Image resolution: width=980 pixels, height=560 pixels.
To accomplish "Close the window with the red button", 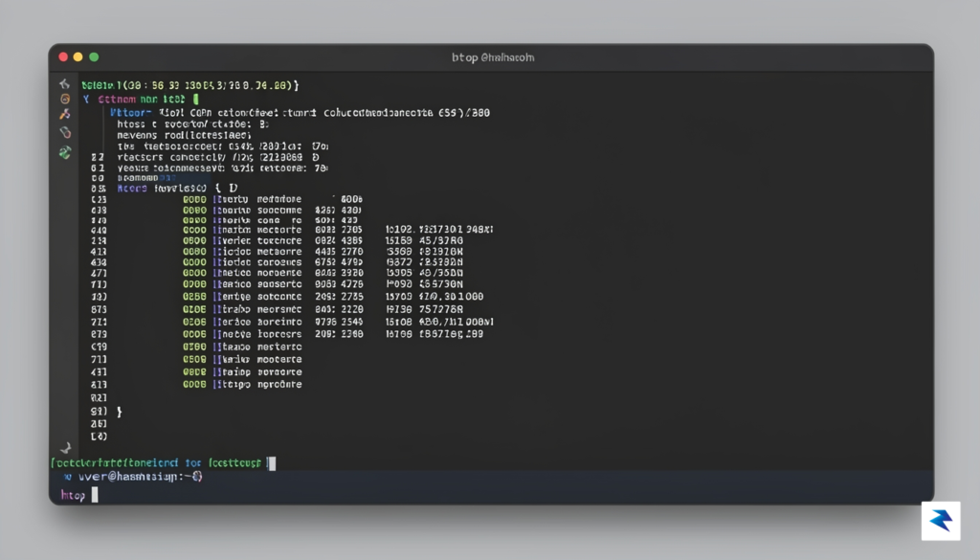I will tap(63, 56).
